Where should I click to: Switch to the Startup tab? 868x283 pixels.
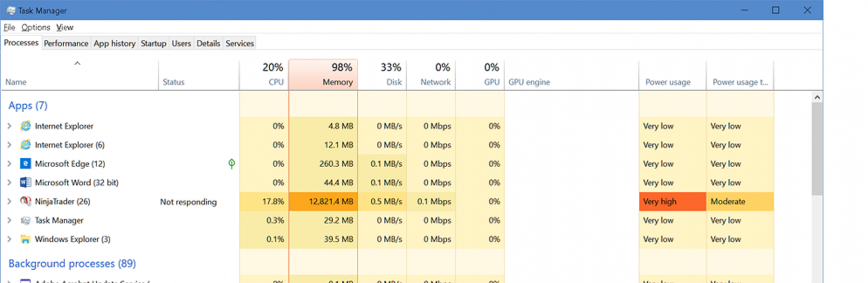point(153,43)
